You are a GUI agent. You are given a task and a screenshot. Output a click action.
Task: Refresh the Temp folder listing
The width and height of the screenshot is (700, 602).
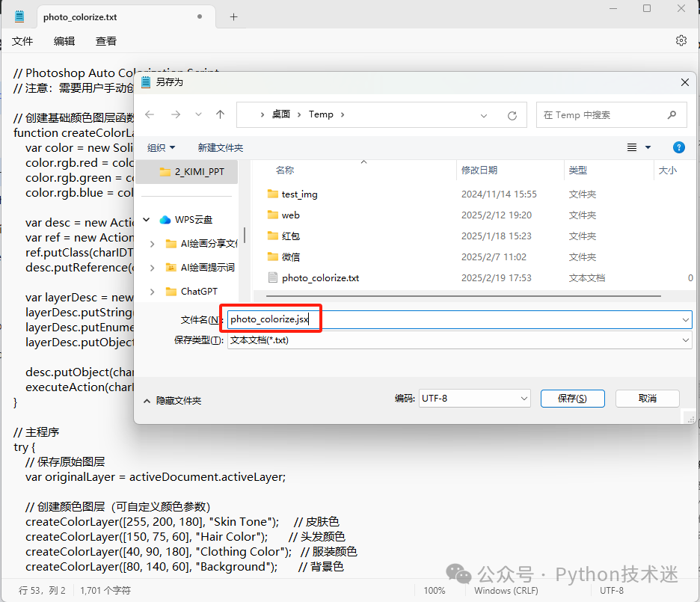click(x=512, y=116)
